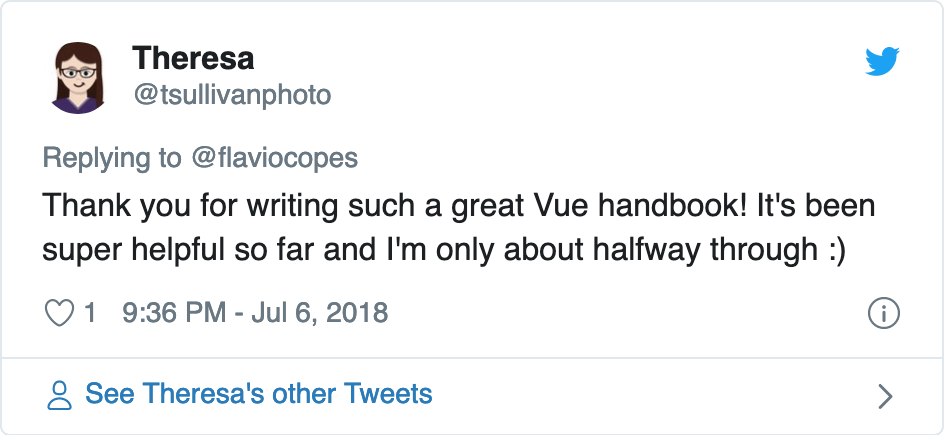Click the right chevron arrow

(884, 396)
